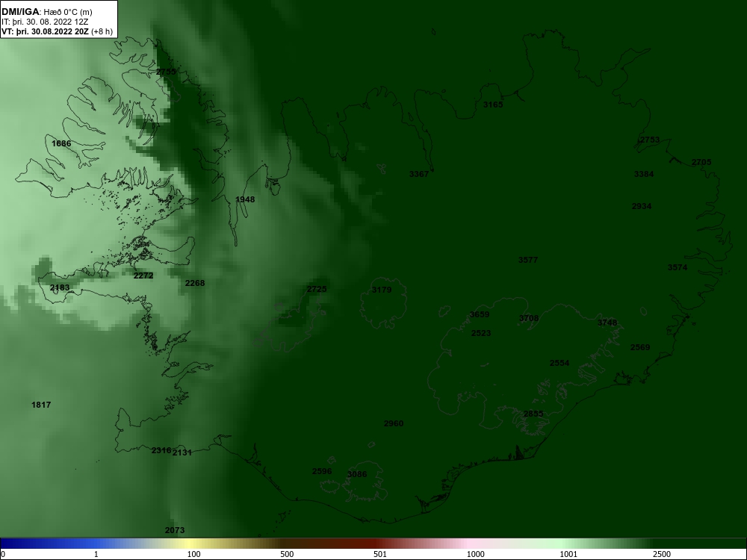Click the 2500 label on the color scale
This screenshot has width=747, height=560.
click(662, 554)
